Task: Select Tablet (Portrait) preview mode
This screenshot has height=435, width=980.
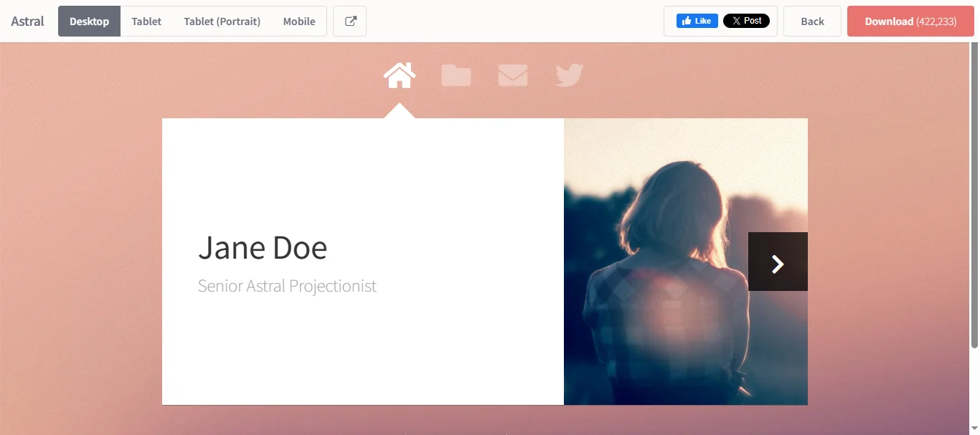Action: click(222, 21)
